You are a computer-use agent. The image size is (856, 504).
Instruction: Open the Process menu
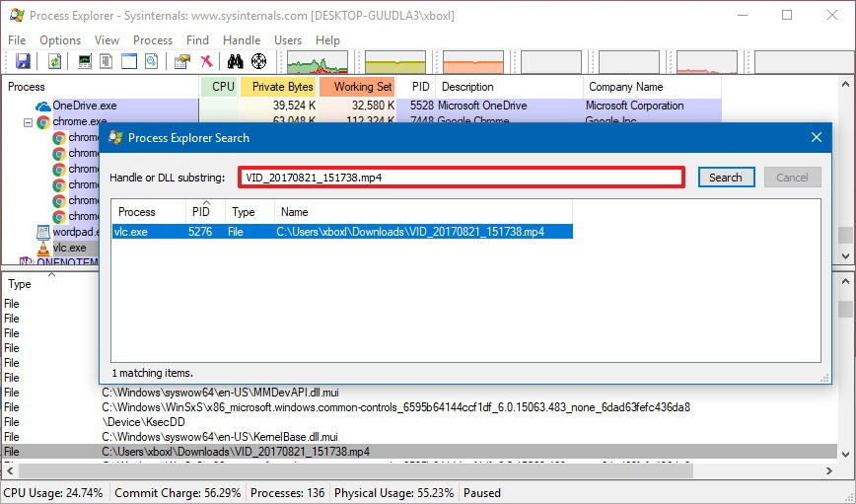[x=153, y=39]
